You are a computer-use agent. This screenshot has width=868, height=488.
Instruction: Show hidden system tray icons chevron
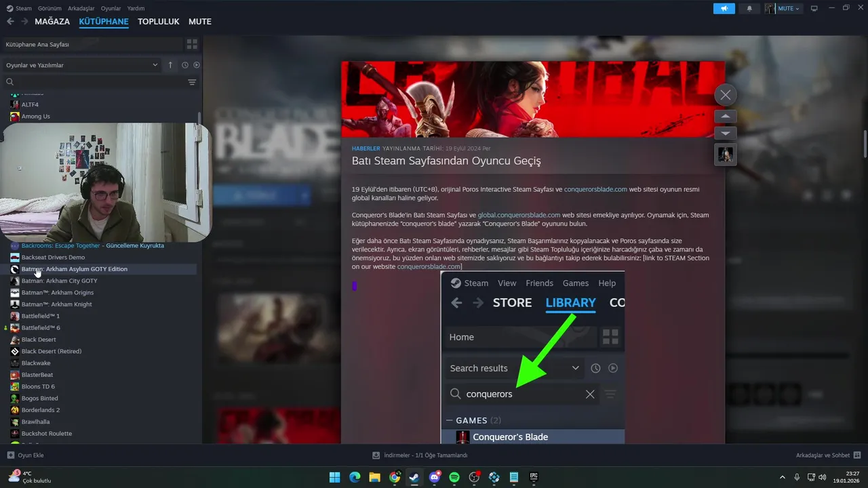coord(783,477)
